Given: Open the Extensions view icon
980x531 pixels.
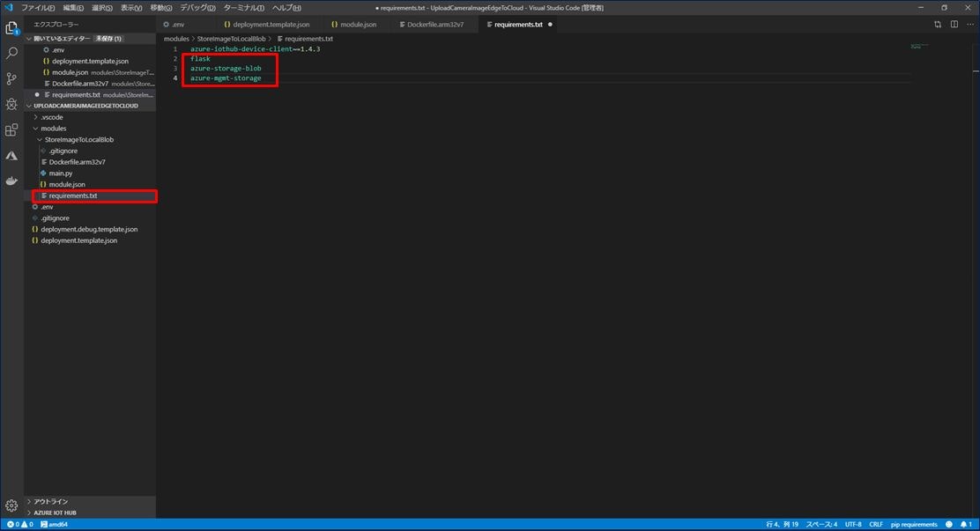Looking at the screenshot, I should [x=11, y=129].
